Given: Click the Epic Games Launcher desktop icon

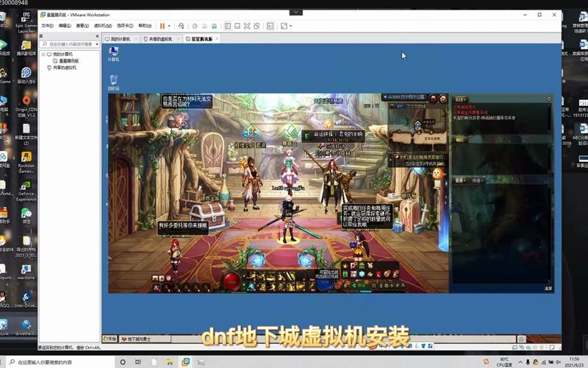Looking at the screenshot, I should tap(26, 23).
